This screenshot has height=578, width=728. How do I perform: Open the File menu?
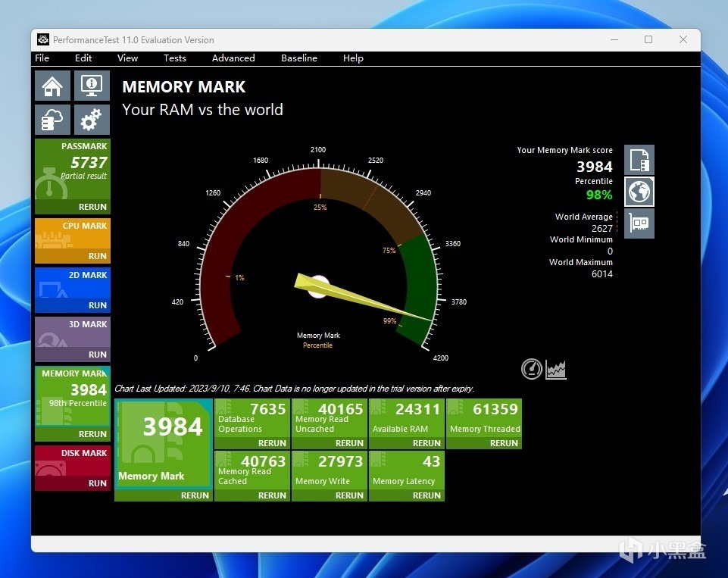(42, 58)
